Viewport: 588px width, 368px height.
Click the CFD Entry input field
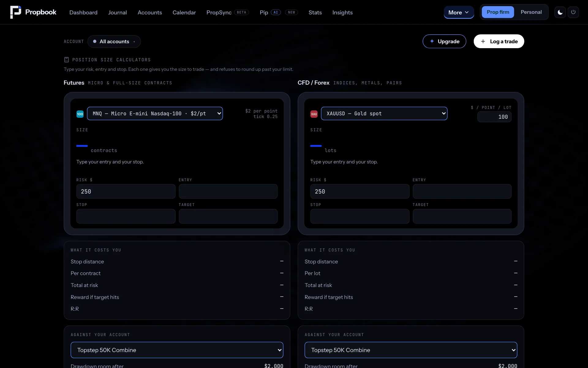[x=462, y=191]
